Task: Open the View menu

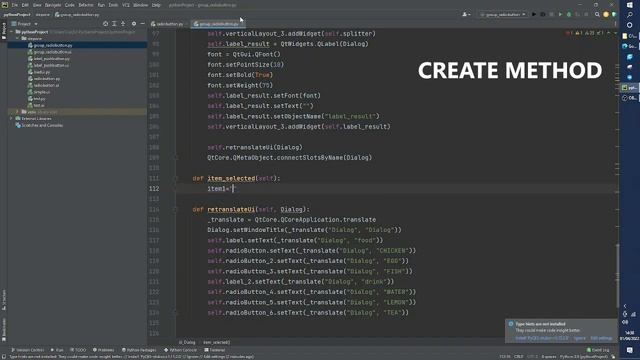Action: pos(37,5)
